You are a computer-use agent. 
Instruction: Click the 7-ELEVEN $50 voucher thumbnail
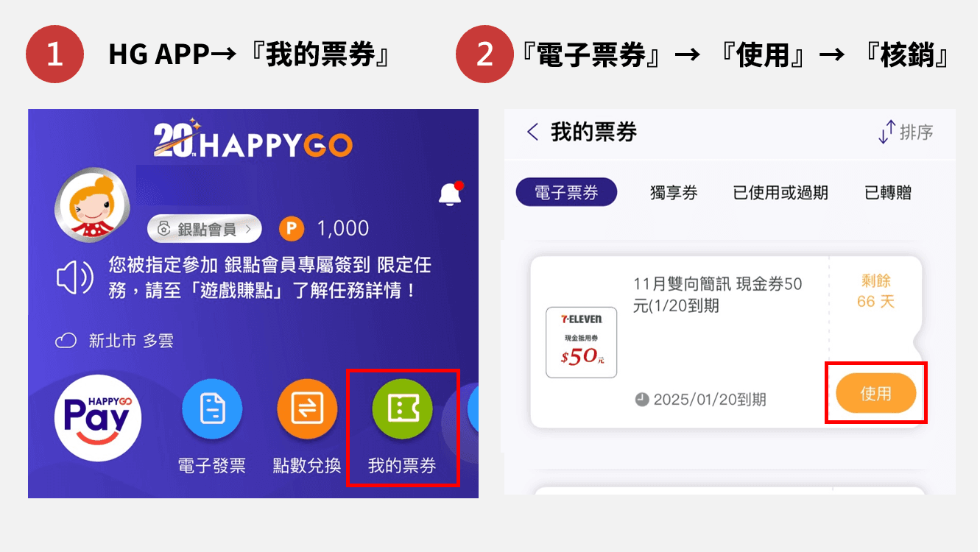pyautogui.click(x=582, y=342)
